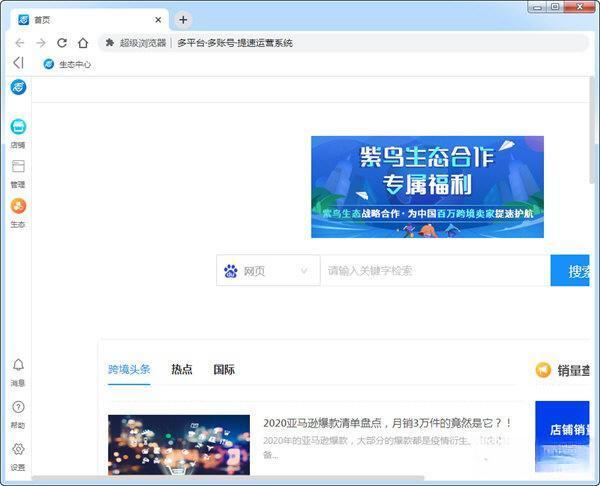Open 生态 in the sidebar
Image resolution: width=600 pixels, height=486 pixels.
18,213
